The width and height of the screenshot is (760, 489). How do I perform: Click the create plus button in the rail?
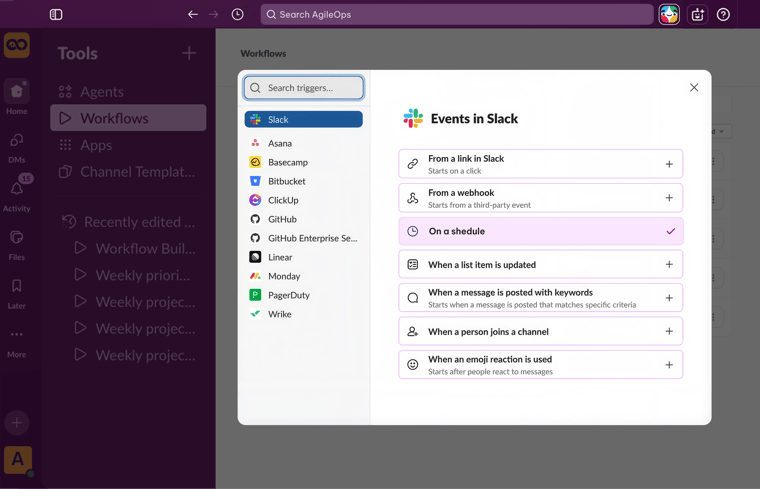tap(16, 423)
